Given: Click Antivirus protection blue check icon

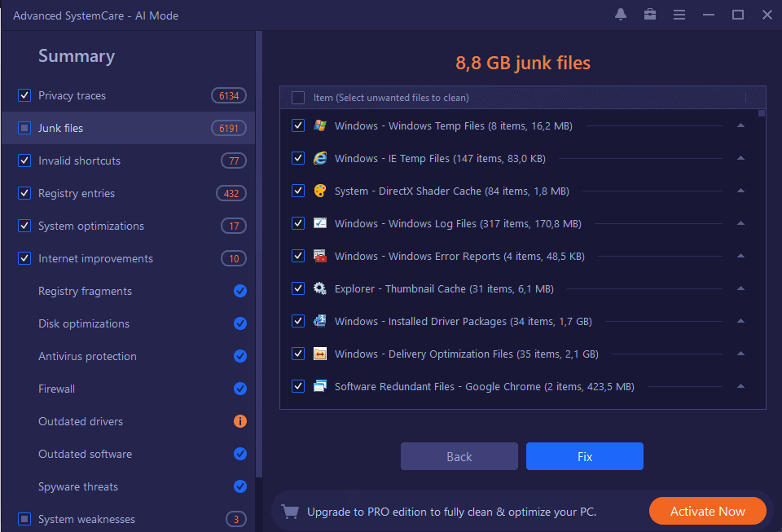Looking at the screenshot, I should [239, 356].
